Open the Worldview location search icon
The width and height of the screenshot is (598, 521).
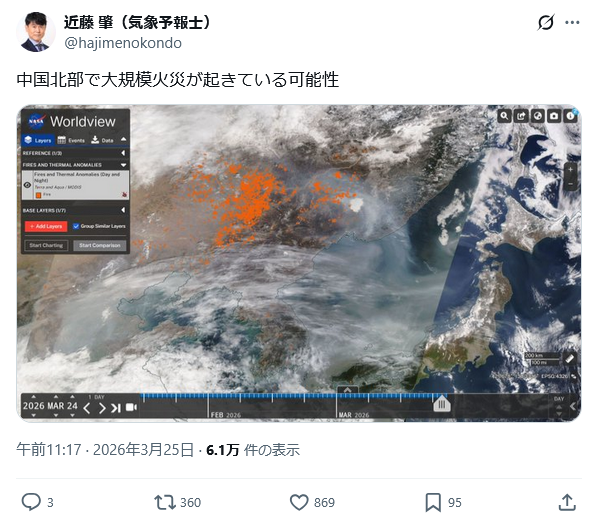(x=504, y=116)
